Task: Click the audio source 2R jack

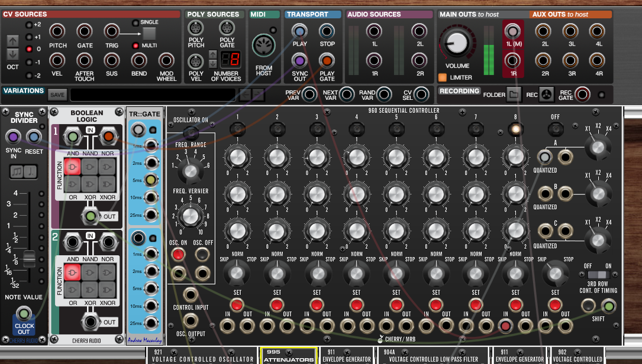Action: click(x=420, y=61)
